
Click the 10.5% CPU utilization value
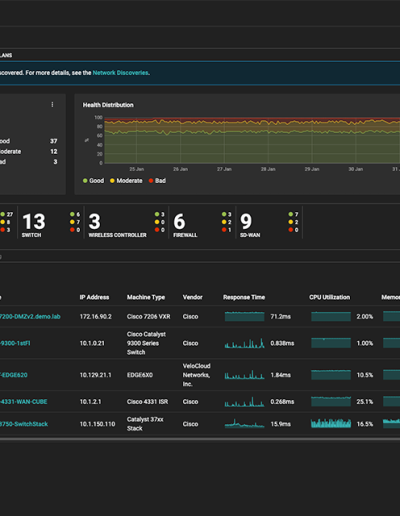pyautogui.click(x=365, y=375)
